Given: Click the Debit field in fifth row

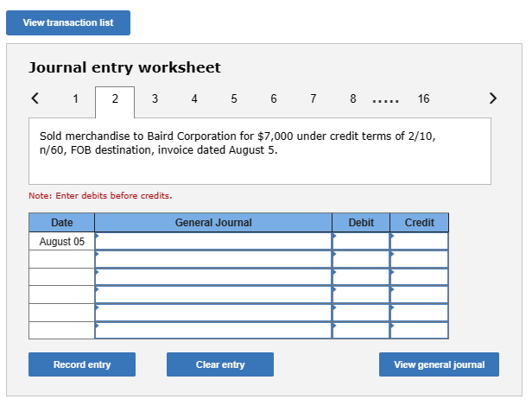Looking at the screenshot, I should click(361, 313).
